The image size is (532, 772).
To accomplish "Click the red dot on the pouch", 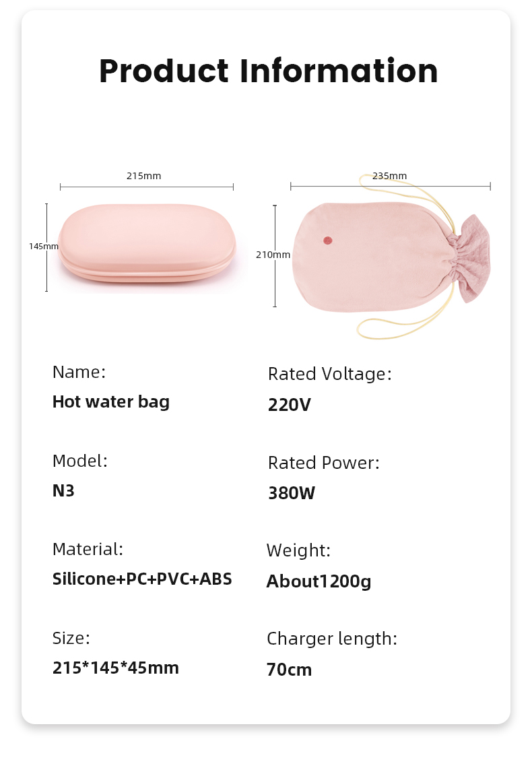I will tap(328, 240).
